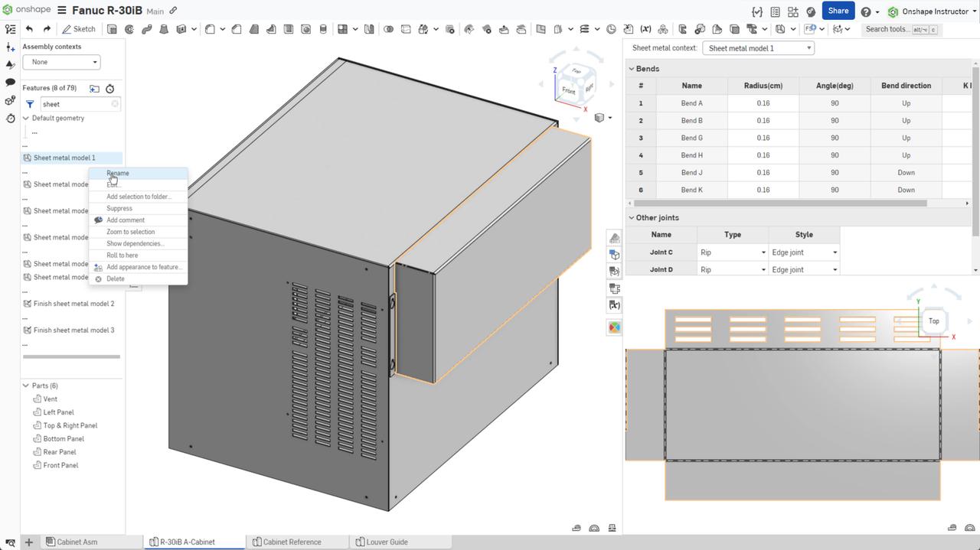This screenshot has height=550, width=980.
Task: Click the colorful appearance palette icon
Action: coord(614,327)
